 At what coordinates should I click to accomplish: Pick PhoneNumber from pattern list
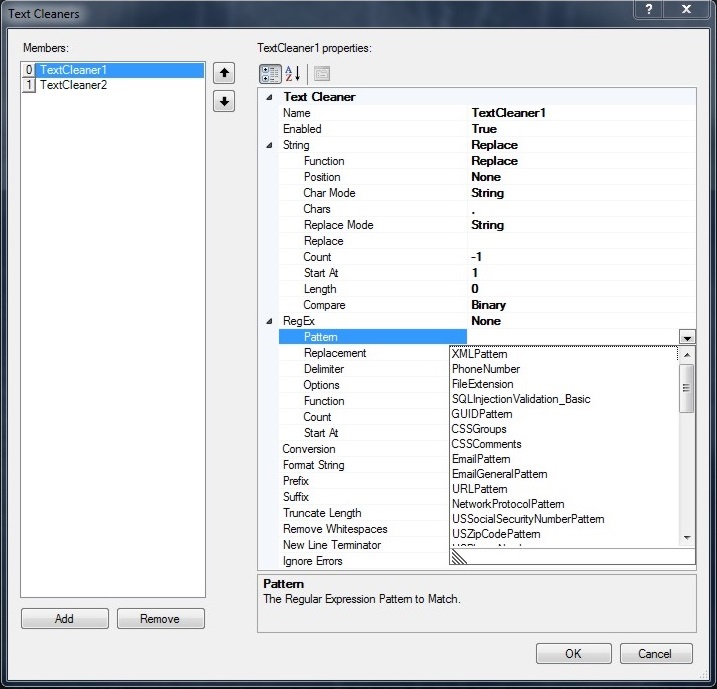[x=486, y=369]
